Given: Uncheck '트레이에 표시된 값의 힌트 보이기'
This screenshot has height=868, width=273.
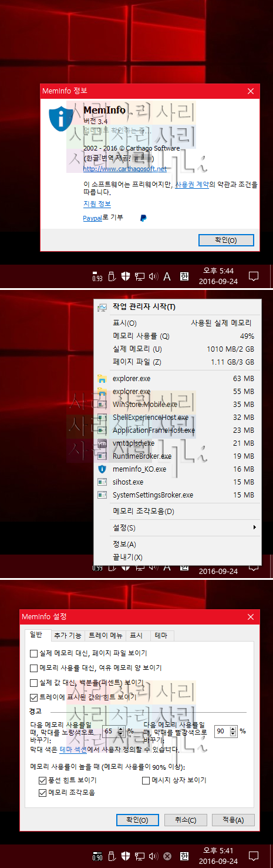Looking at the screenshot, I should (x=33, y=697).
